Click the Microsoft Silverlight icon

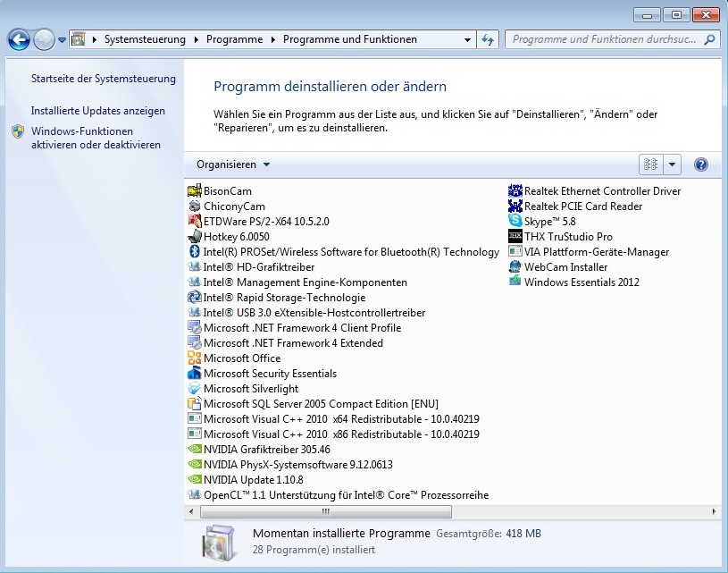click(195, 389)
